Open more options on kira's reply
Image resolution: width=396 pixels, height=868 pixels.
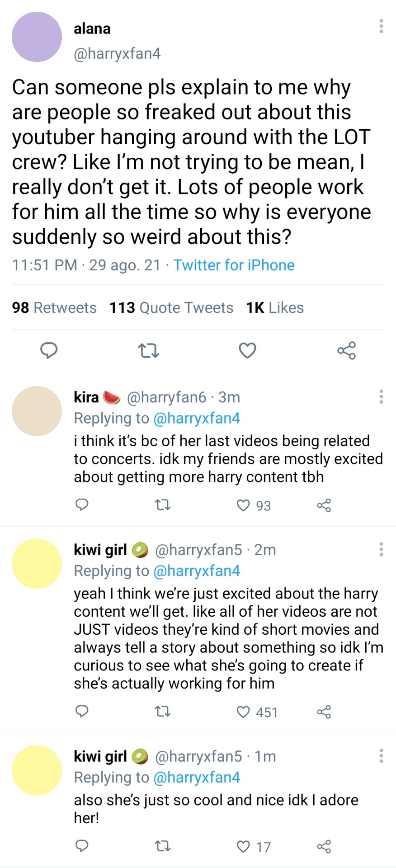pyautogui.click(x=381, y=396)
